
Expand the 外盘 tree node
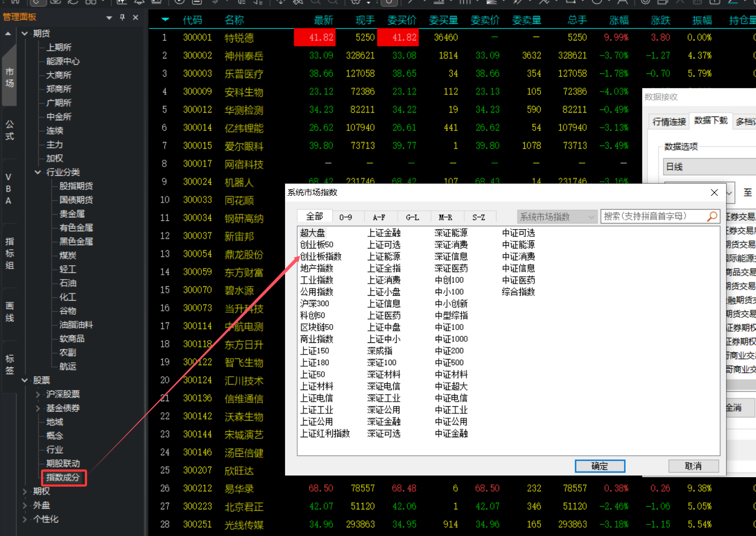click(24, 505)
